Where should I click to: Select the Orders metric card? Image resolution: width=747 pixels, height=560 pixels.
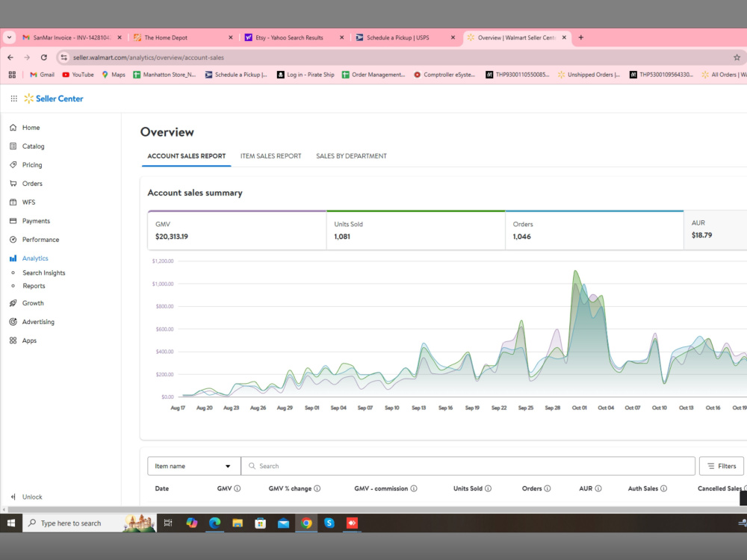point(595,230)
